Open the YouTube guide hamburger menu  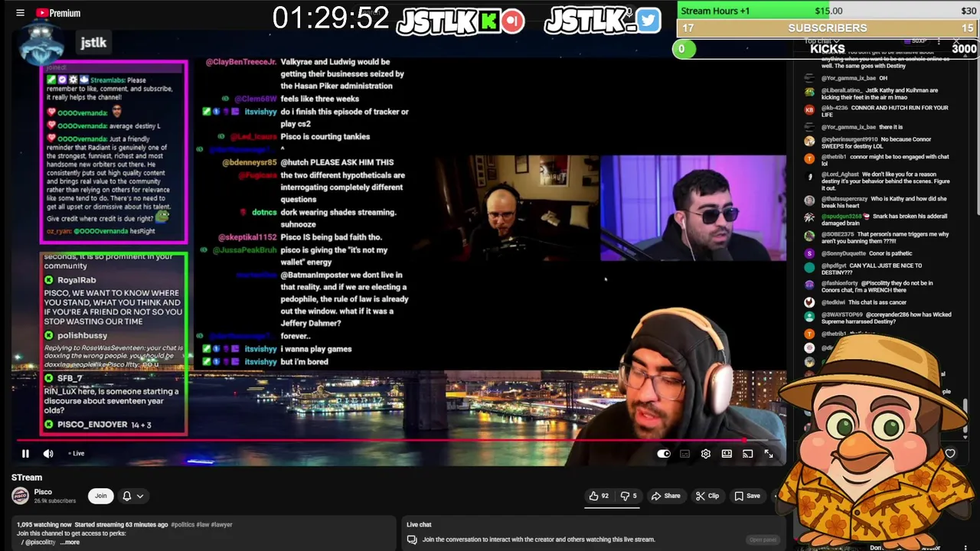coord(20,13)
